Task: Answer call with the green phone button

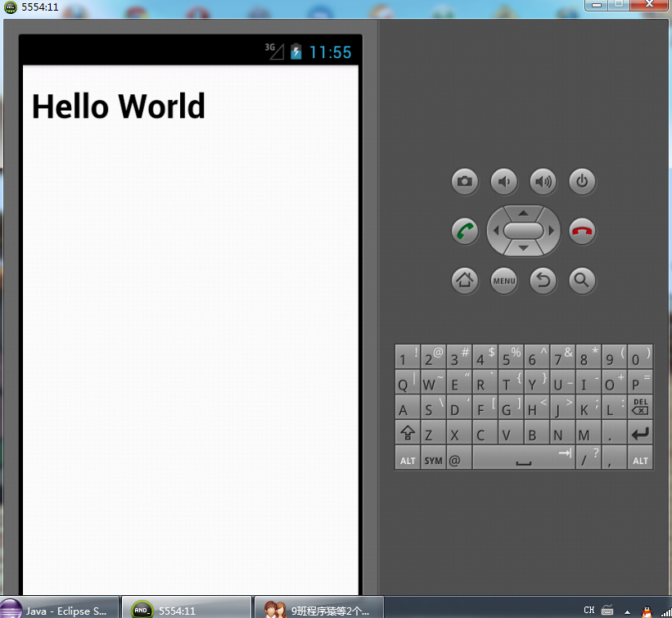Action: 464,231
